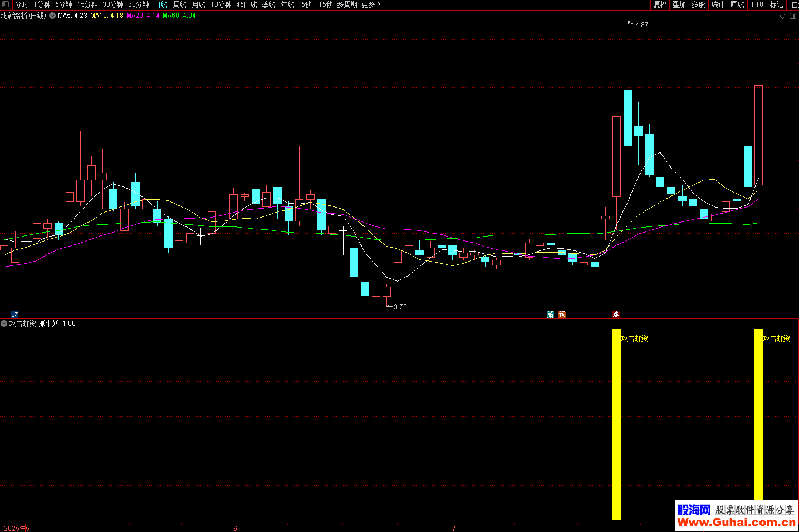Select the 月线 monthly chart tab
Screen dimensions: 799x532
click(x=199, y=4)
